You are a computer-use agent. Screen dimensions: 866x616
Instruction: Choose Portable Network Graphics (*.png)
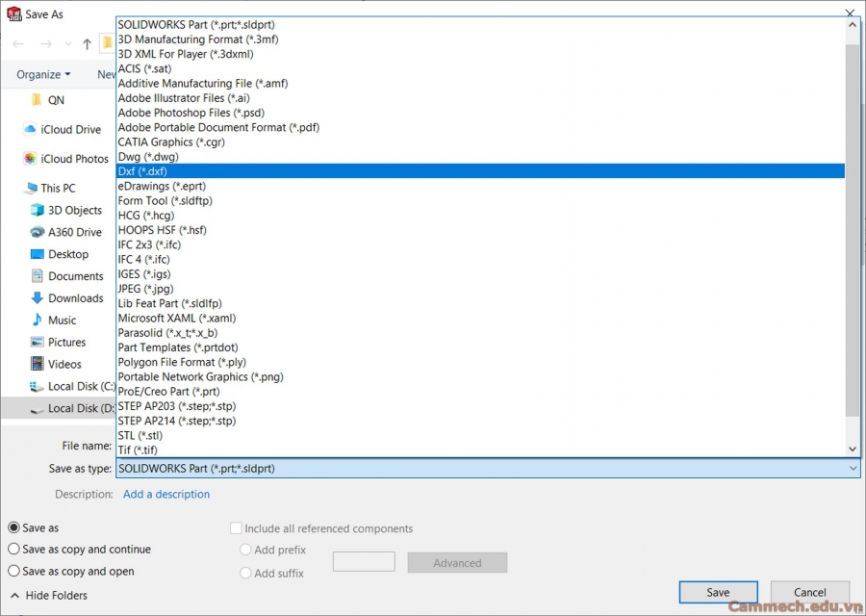[x=480, y=376]
